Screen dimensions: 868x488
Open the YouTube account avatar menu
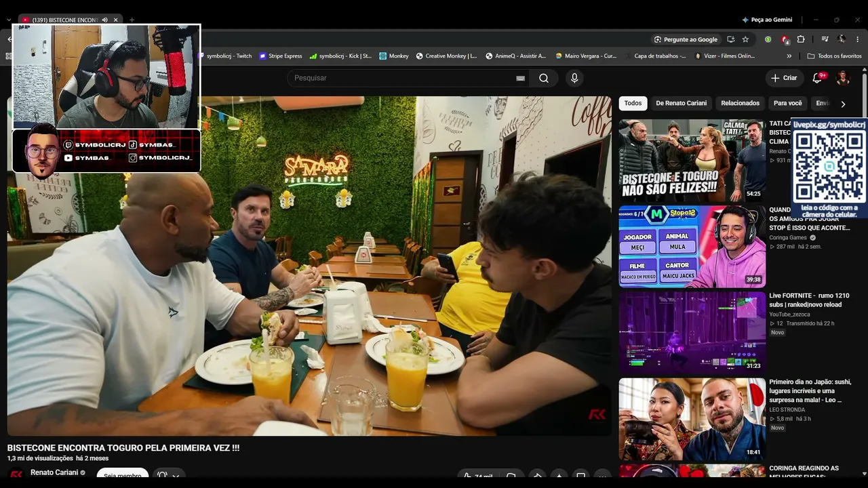tap(843, 78)
